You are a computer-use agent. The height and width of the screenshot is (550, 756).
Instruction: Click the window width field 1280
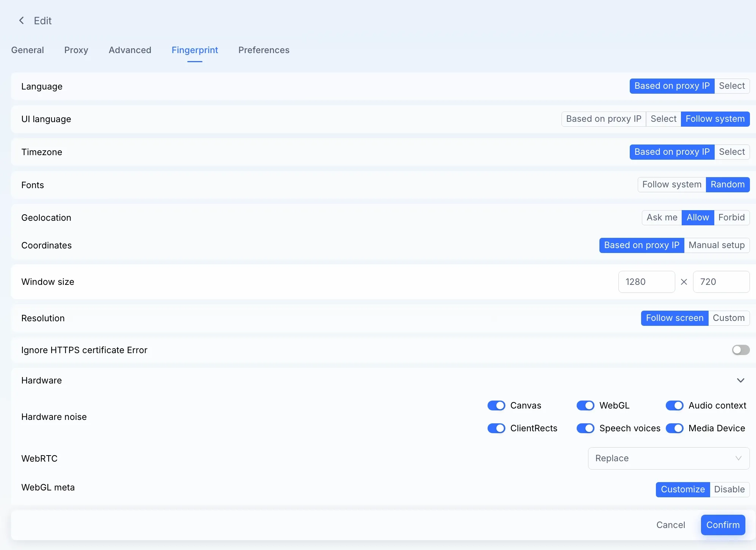point(646,282)
